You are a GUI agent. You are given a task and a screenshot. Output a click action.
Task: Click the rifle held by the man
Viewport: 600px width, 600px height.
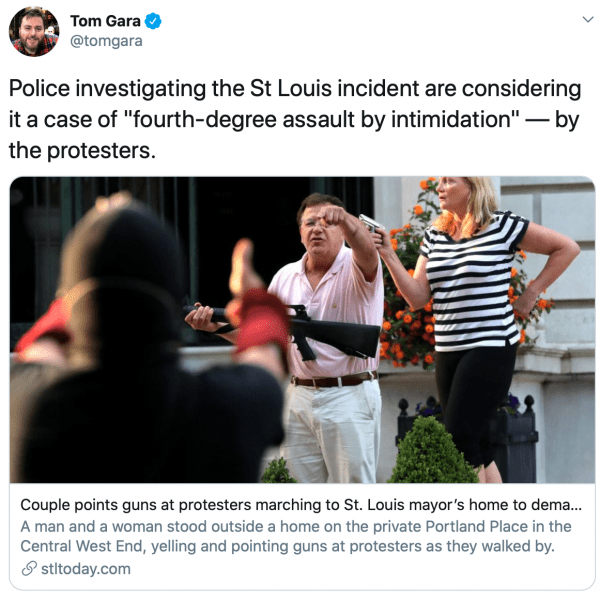(285, 329)
